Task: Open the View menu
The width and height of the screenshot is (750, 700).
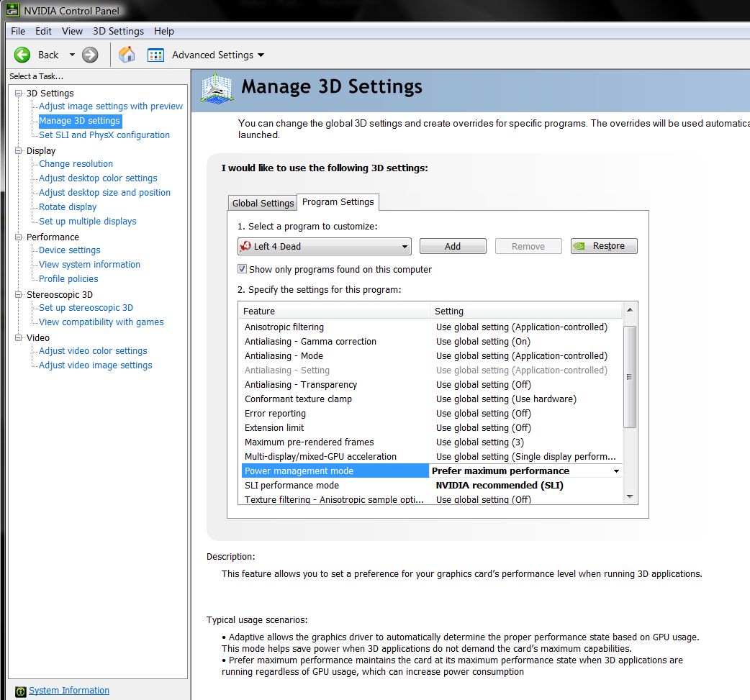Action: [72, 31]
